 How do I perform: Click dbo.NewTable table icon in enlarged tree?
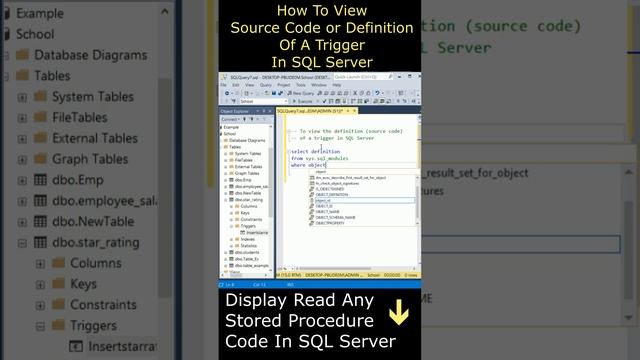pos(40,221)
